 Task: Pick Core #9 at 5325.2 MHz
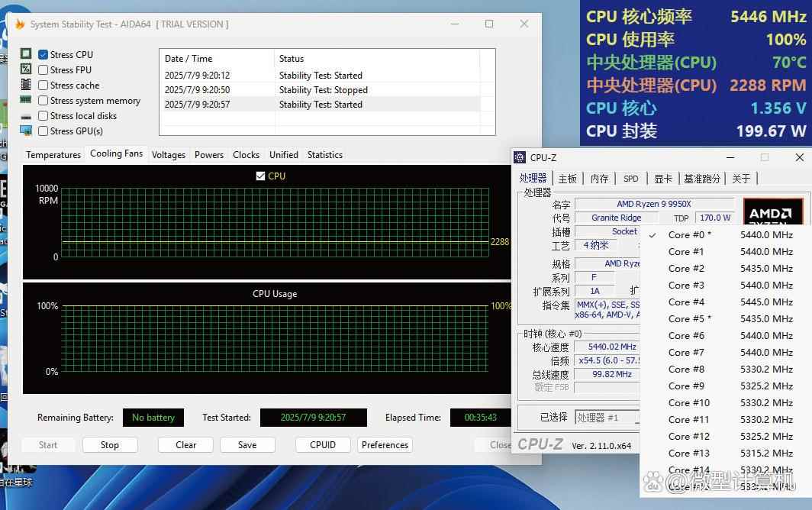pyautogui.click(x=724, y=386)
